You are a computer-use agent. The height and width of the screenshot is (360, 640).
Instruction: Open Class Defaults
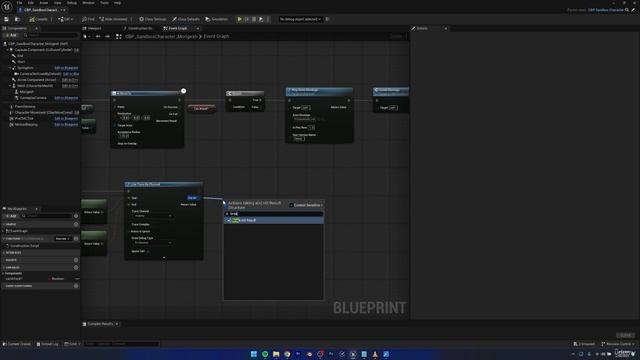pyautogui.click(x=186, y=19)
